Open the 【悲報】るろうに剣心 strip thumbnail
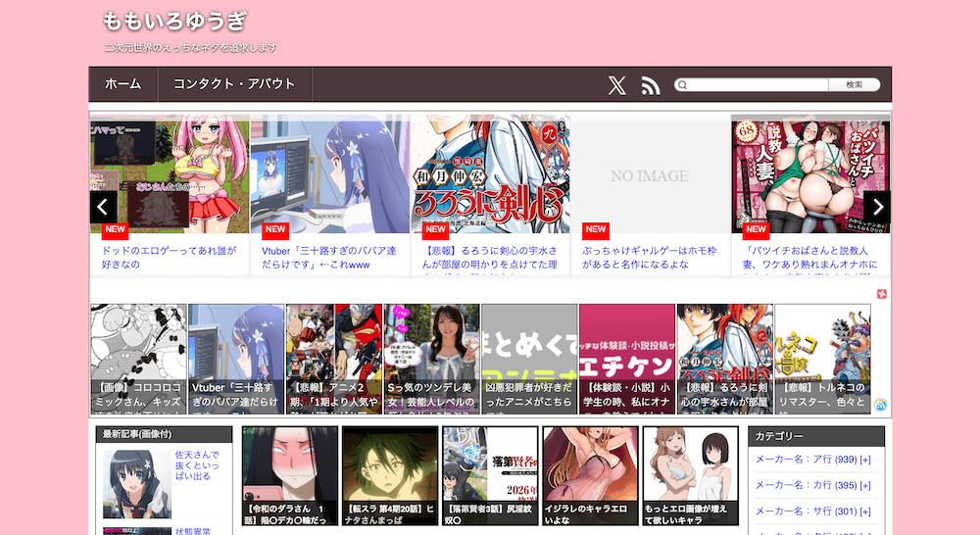This screenshot has width=980, height=535. click(x=725, y=359)
